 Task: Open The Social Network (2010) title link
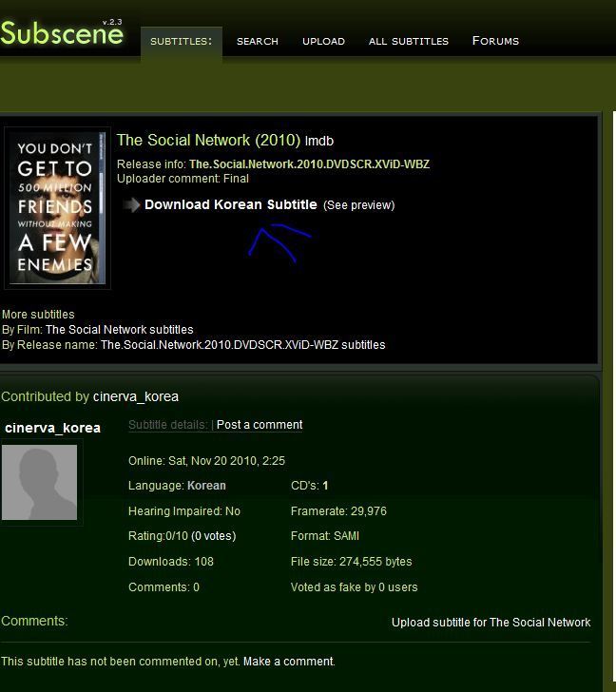(209, 141)
